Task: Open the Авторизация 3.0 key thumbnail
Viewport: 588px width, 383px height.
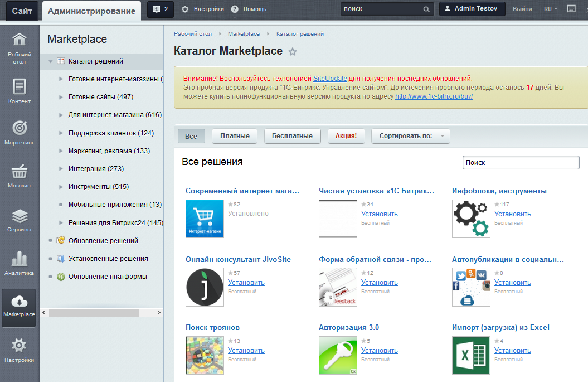Action: [338, 355]
